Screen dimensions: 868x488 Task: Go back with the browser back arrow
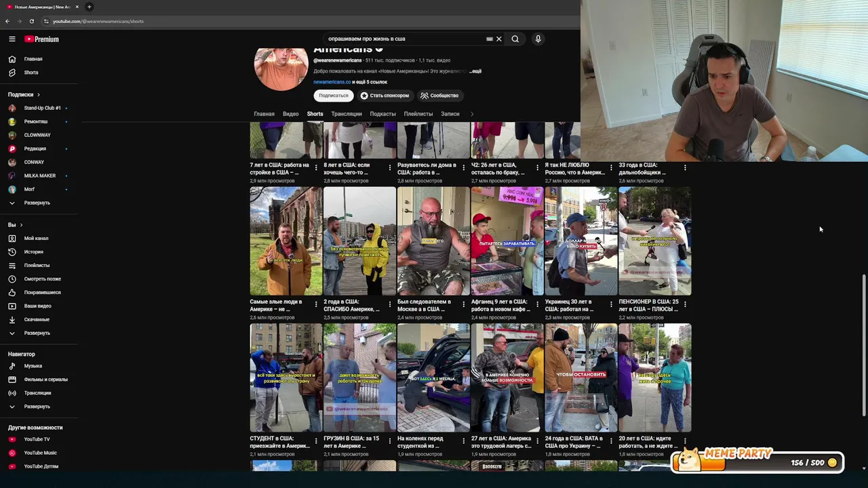pos(7,21)
